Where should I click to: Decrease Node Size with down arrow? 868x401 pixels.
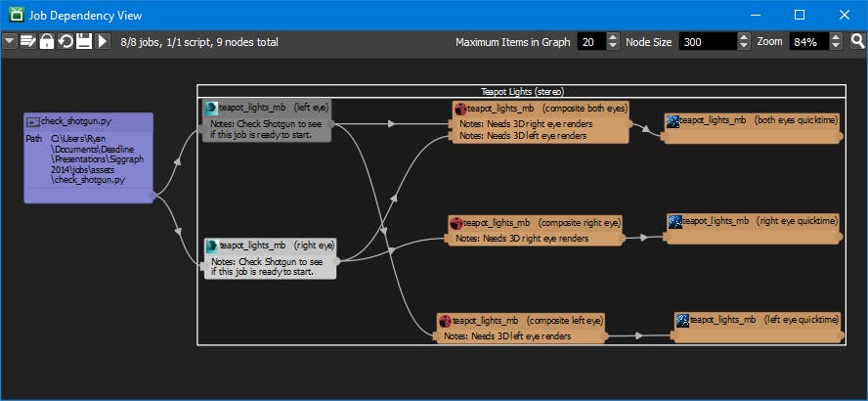point(744,46)
